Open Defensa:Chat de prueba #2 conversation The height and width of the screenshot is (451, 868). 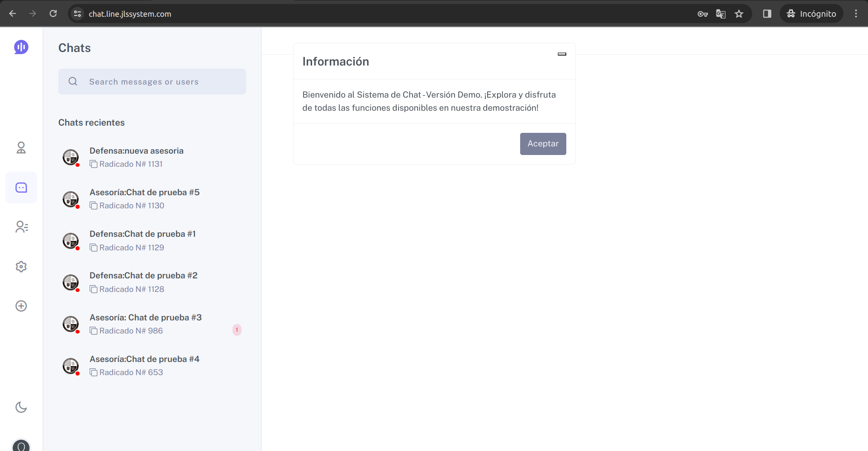tap(143, 276)
